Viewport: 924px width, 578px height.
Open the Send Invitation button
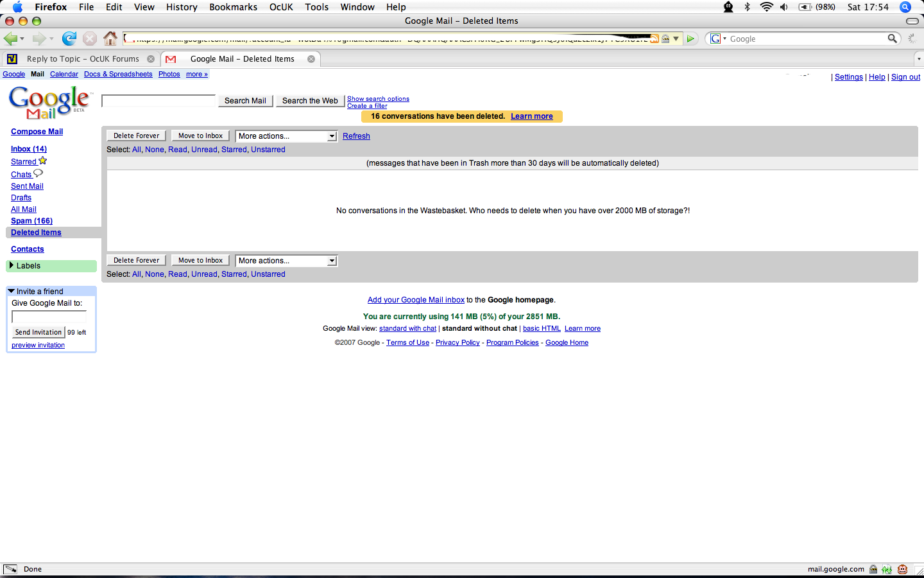click(x=38, y=332)
